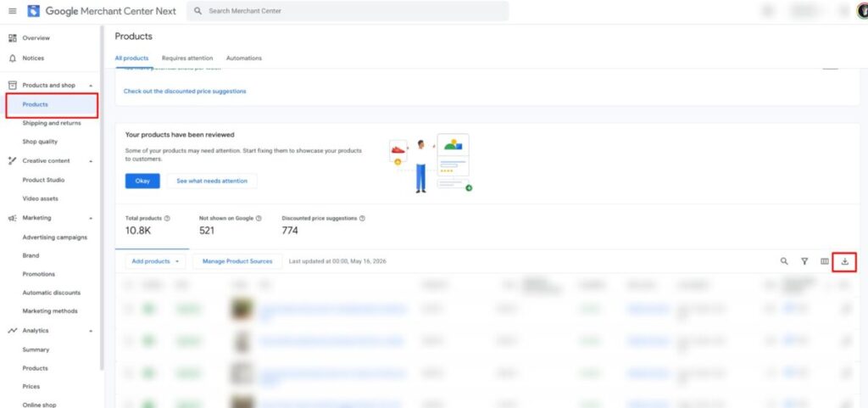Click the columns chooser icon

(824, 261)
